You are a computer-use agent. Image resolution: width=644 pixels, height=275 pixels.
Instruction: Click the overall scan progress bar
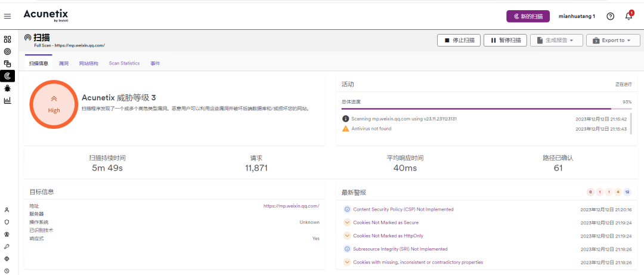click(x=487, y=109)
